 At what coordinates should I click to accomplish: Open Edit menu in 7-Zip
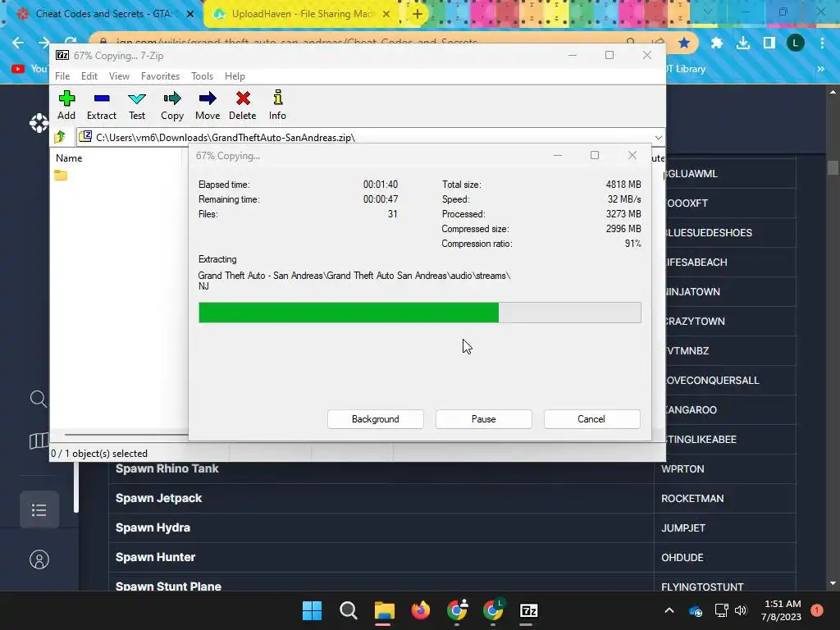point(89,76)
